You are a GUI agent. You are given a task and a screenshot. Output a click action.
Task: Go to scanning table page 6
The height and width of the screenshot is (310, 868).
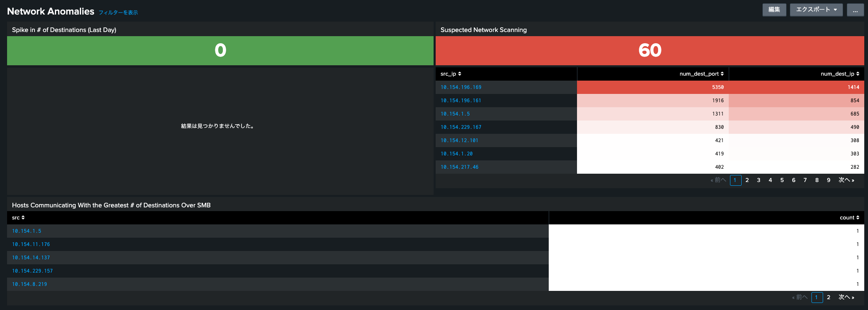[x=794, y=180]
